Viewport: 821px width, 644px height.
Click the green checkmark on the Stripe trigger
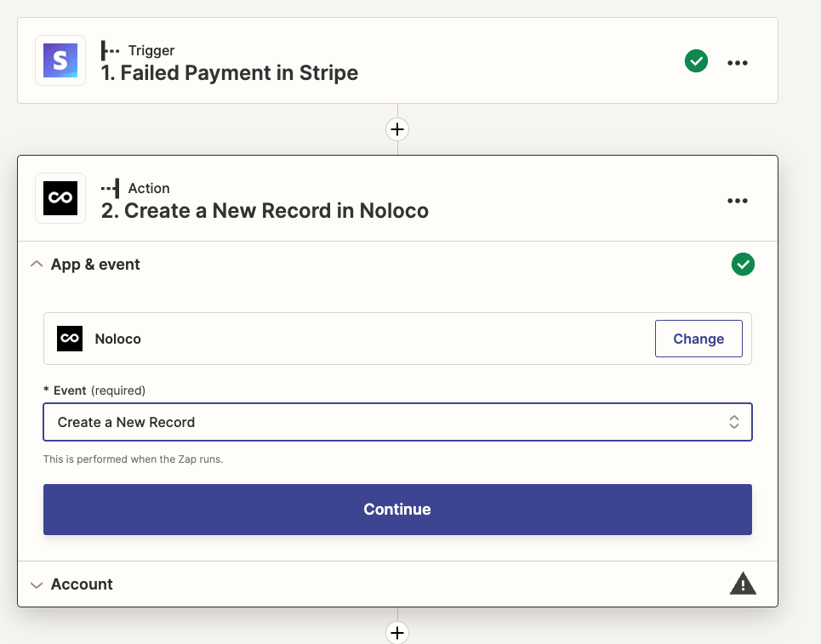tap(696, 61)
